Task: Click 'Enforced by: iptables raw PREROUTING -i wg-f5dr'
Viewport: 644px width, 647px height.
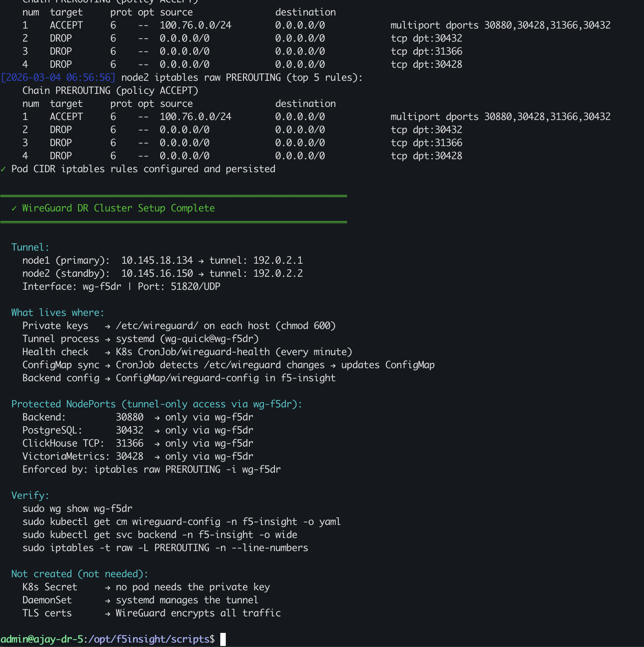Action: coord(152,470)
